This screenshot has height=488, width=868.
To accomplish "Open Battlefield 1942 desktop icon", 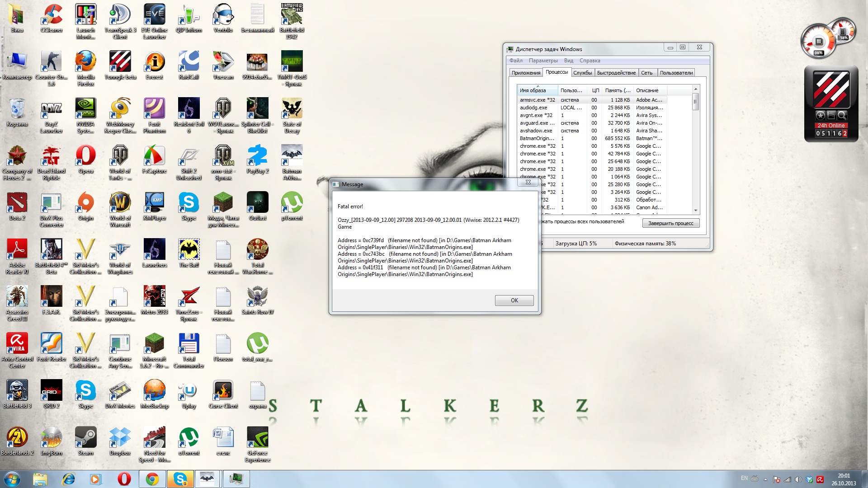I will [x=292, y=21].
